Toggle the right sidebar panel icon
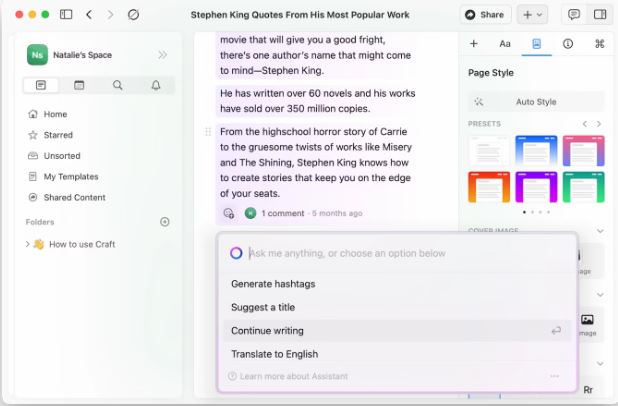This screenshot has width=618, height=406. [600, 15]
